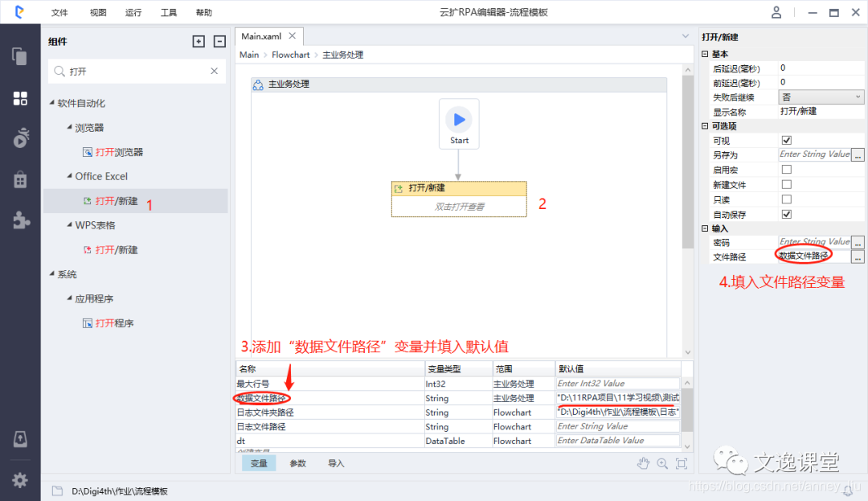Toggle the 自动保存 checkbox
The width and height of the screenshot is (868, 501).
coord(787,214)
